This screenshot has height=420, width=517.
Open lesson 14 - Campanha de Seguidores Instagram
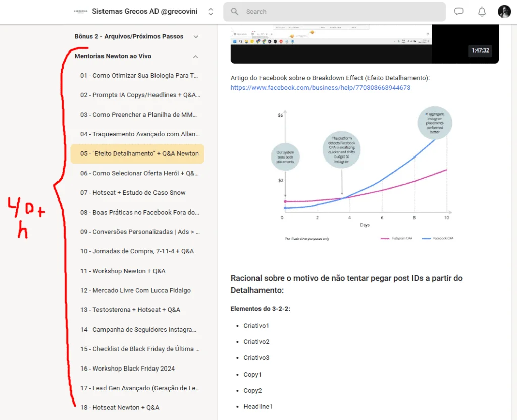pos(137,329)
